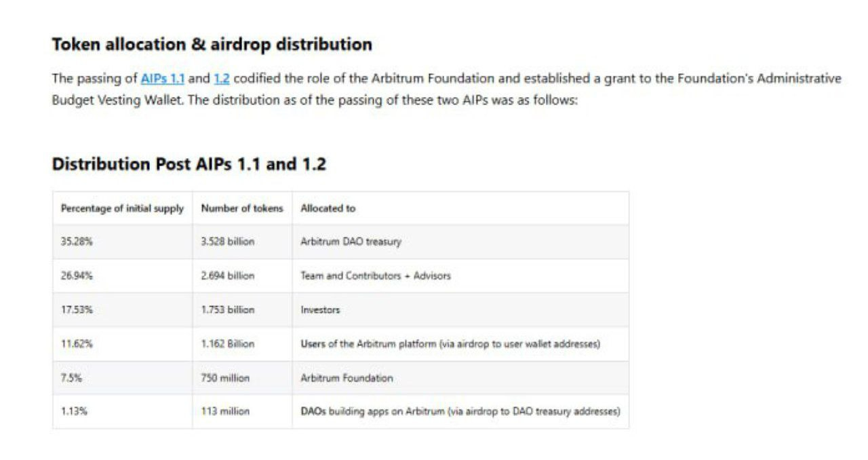Select Team and Contributors + Advisors cell
The image size is (868, 460).
[x=375, y=276]
